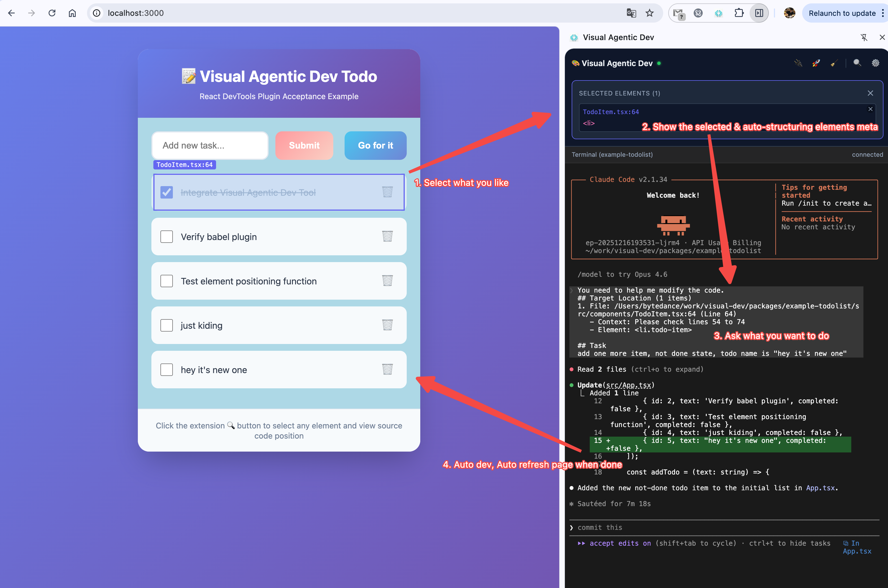The width and height of the screenshot is (888, 588).
Task: Activate the magnifier element selector icon
Action: (x=857, y=63)
